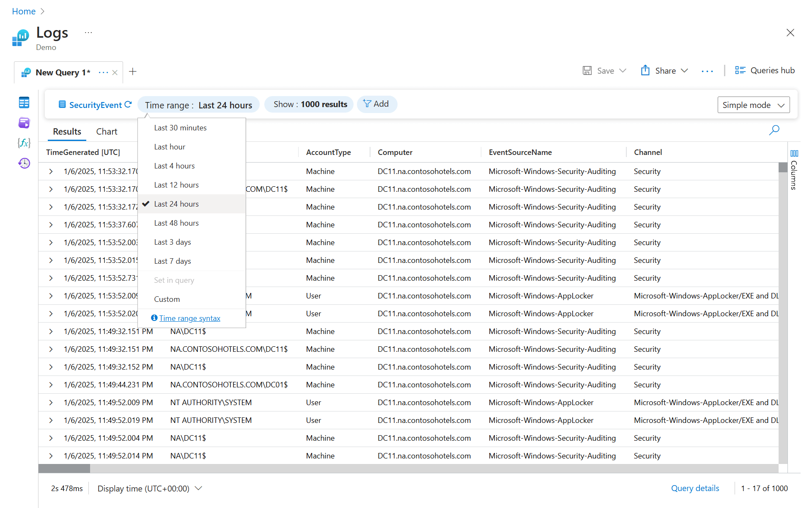This screenshot has height=508, width=812.
Task: Select Last 24 hours checked option
Action: 176,204
